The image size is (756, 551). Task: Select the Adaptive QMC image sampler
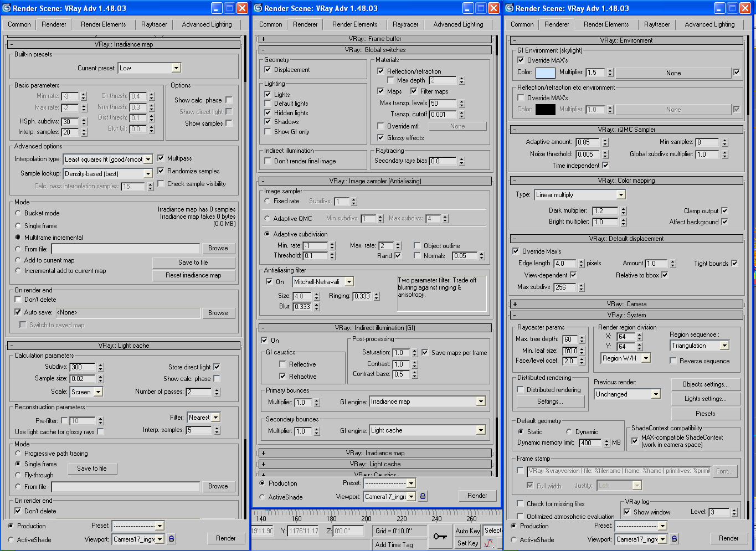268,219
